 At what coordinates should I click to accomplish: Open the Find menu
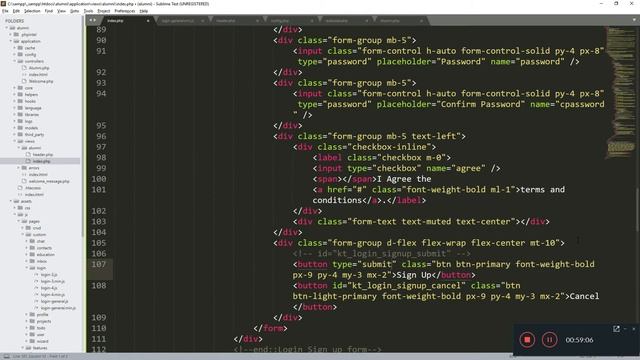(49, 11)
